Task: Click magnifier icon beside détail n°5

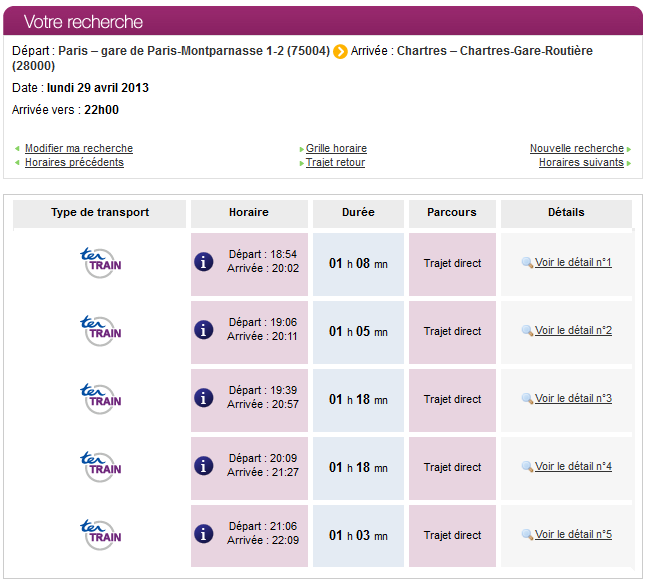Action: (x=527, y=534)
